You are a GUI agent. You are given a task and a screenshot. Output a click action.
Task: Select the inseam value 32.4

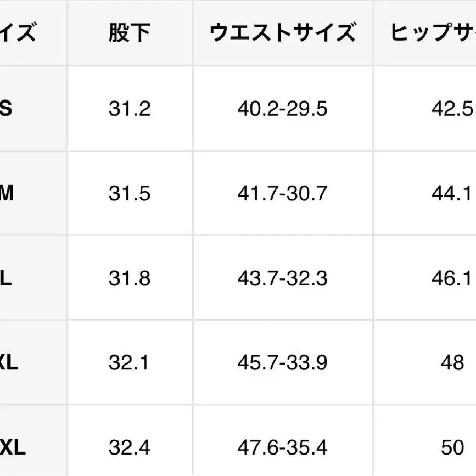(x=130, y=448)
